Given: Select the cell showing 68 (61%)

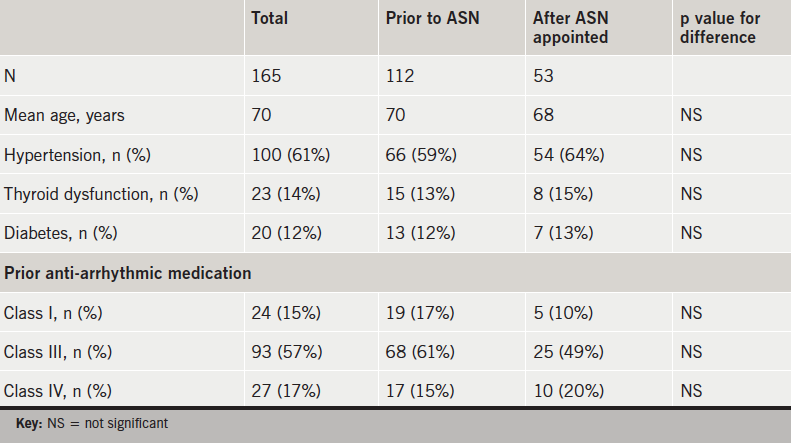Looking at the screenshot, I should click(424, 351).
